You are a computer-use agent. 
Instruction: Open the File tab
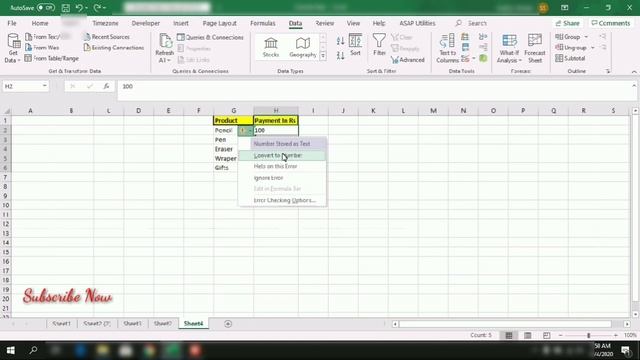(12, 23)
